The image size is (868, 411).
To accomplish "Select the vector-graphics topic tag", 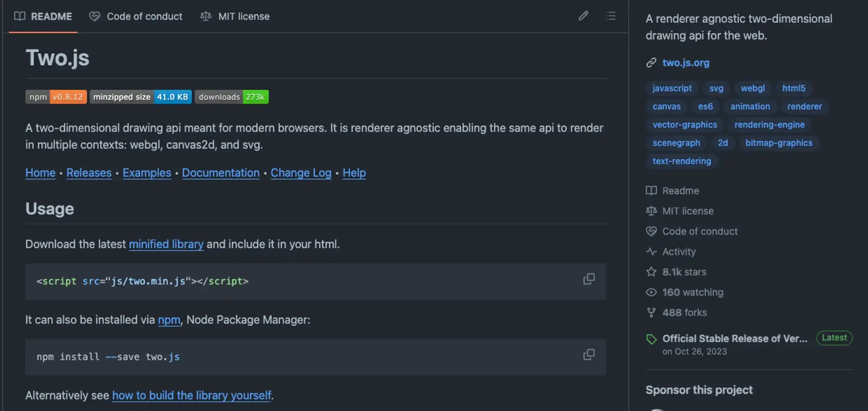I will (684, 125).
